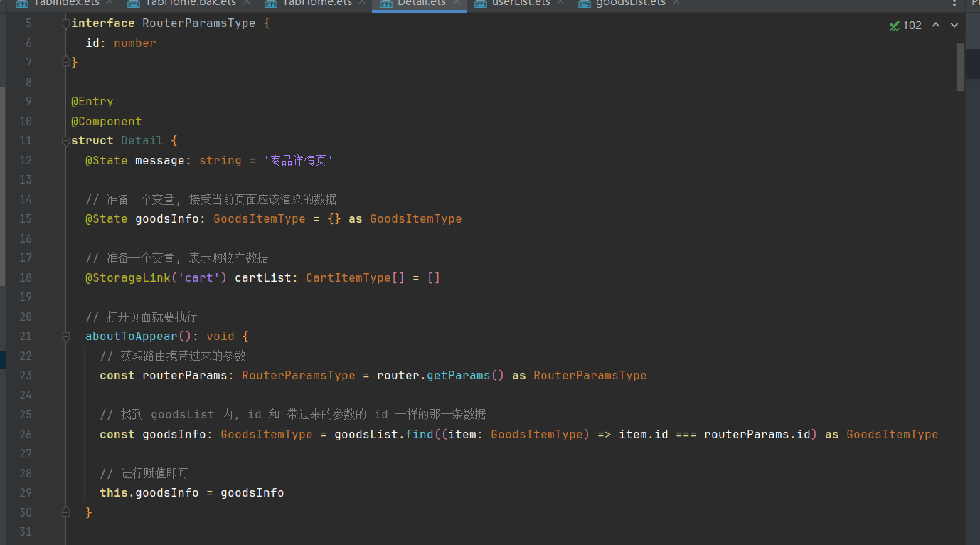Open the TabHome.bak.ets editor tab
The image size is (980, 545).
point(190,4)
